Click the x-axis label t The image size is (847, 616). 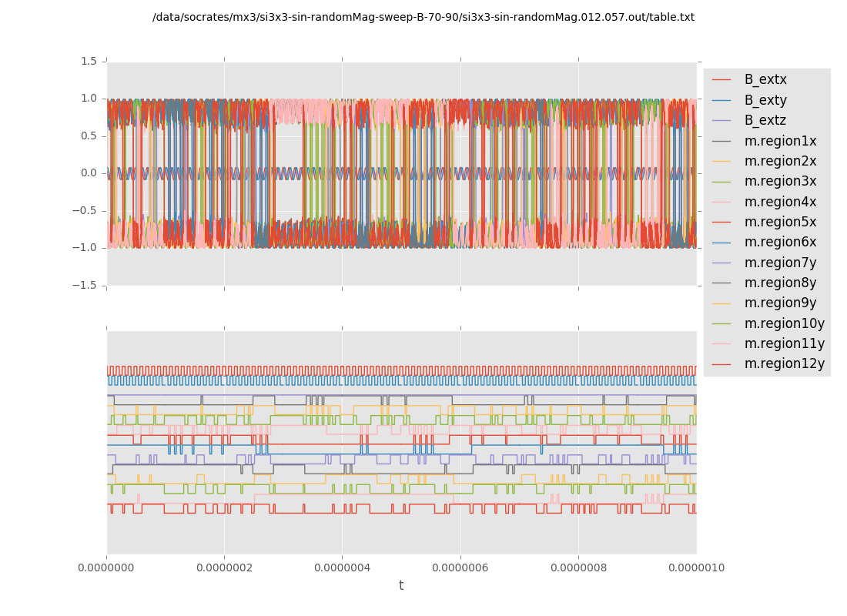click(401, 586)
